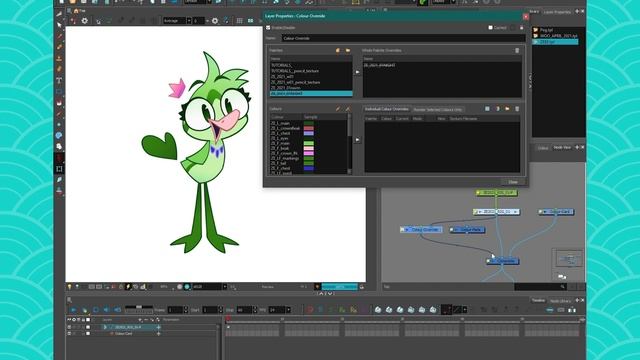Switch to Render Selected Colours Only tab
The height and width of the screenshot is (360, 640).
(438, 109)
